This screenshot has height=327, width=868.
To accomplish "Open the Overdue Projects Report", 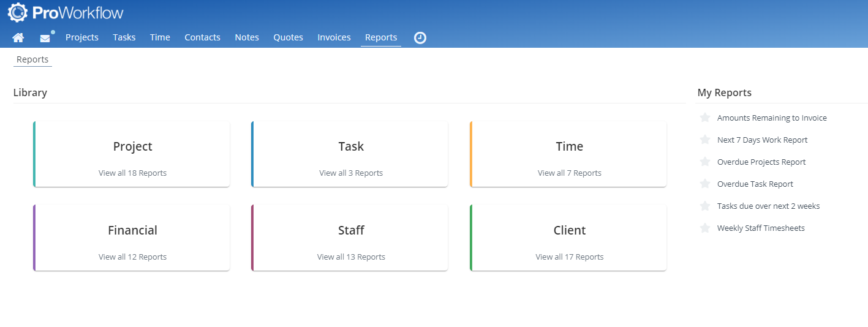I will [x=761, y=162].
